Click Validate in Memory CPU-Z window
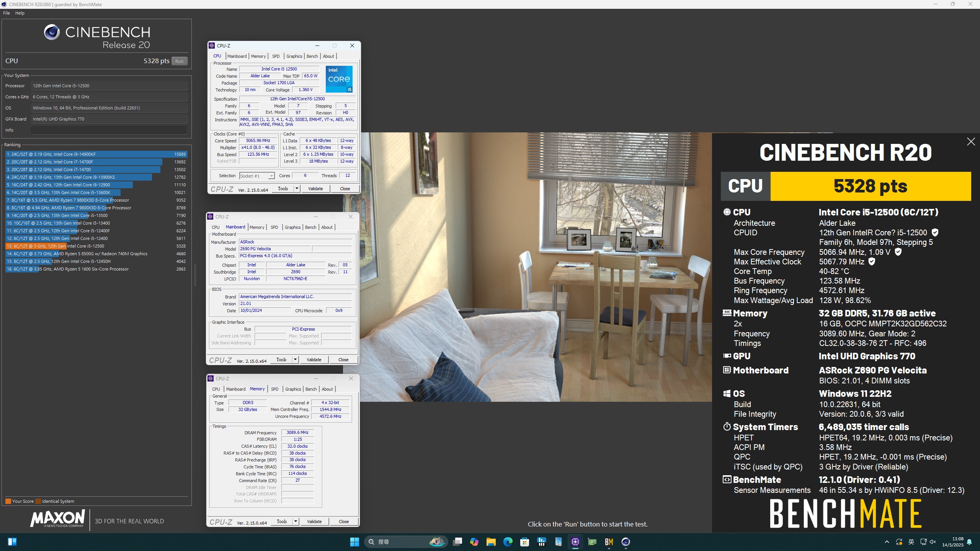Viewport: 980px width, 551px height. pyautogui.click(x=314, y=522)
